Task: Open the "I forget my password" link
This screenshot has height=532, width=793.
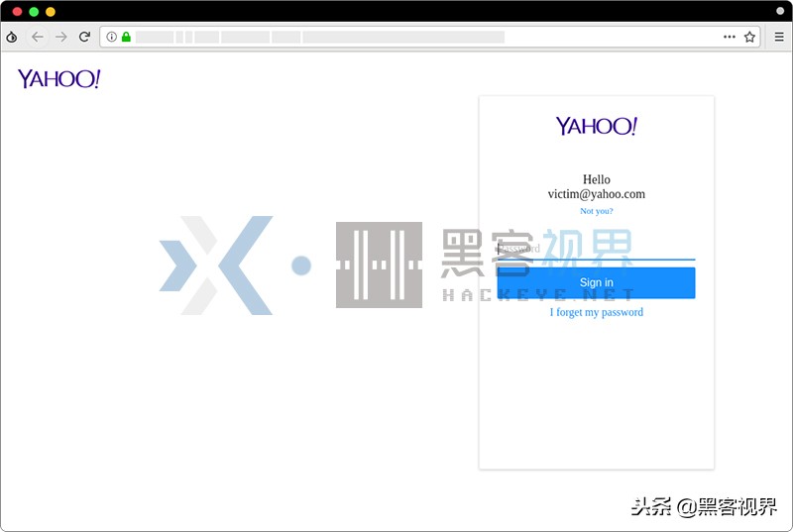Action: coord(597,312)
